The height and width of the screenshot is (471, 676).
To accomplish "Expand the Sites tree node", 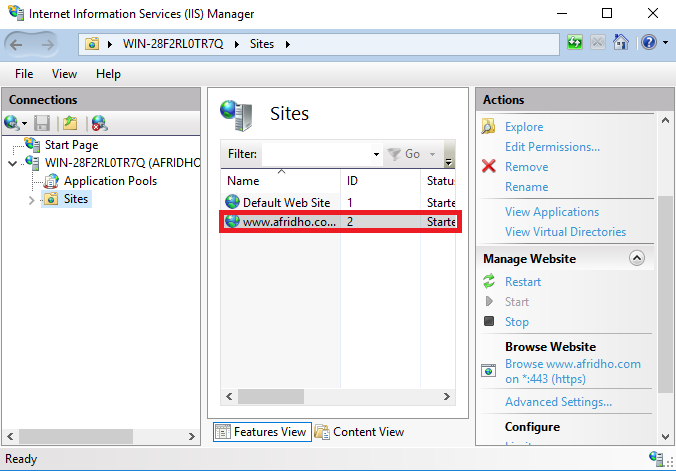I will [31, 200].
